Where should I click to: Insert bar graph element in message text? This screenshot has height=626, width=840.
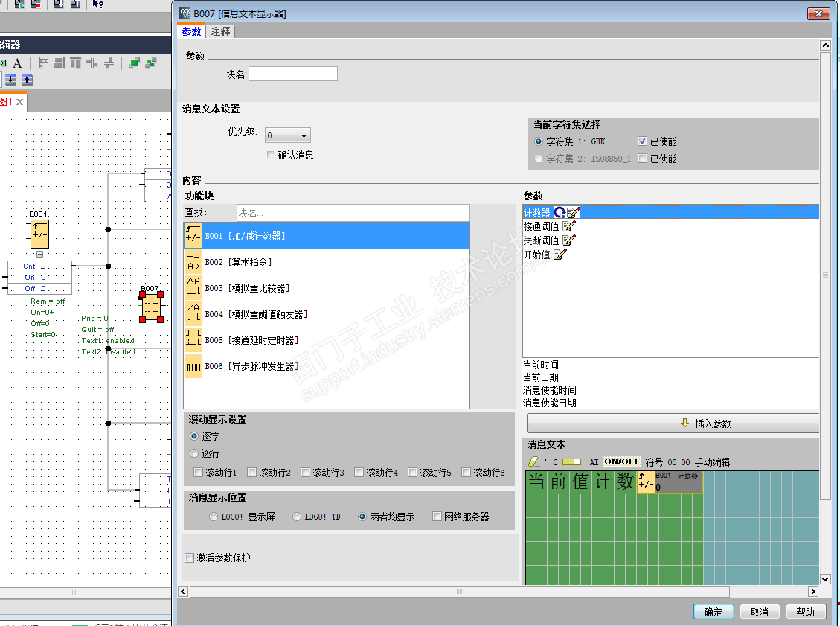pyautogui.click(x=571, y=461)
